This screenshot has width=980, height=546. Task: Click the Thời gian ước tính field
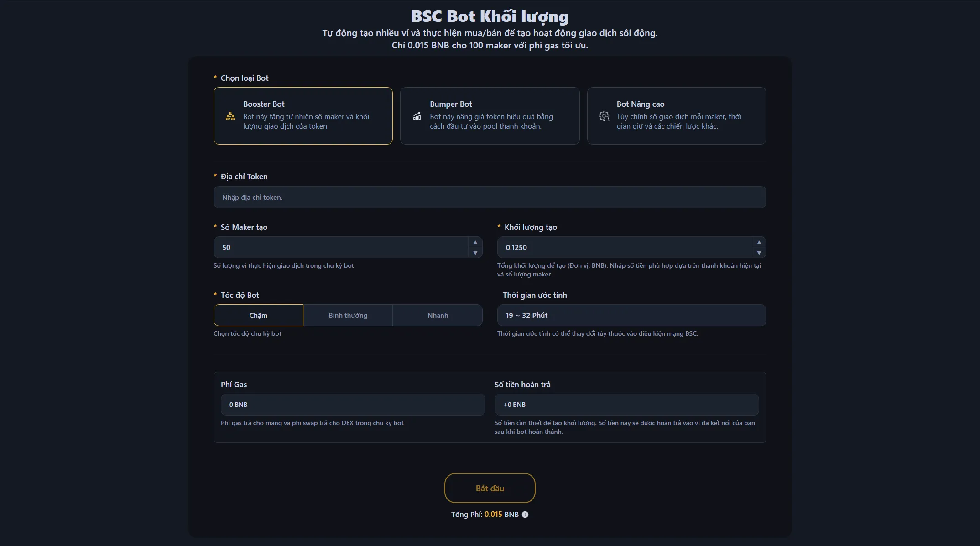631,315
